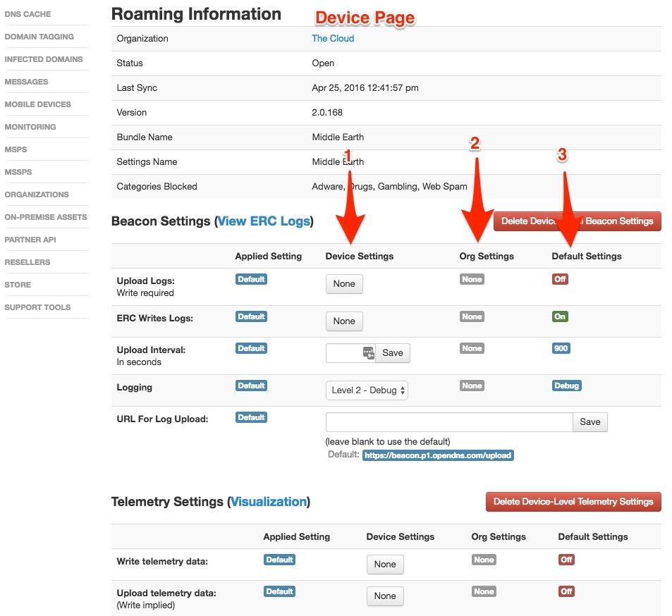Click None under Device Settings for Upload Logs
The height and width of the screenshot is (616, 672).
(343, 283)
